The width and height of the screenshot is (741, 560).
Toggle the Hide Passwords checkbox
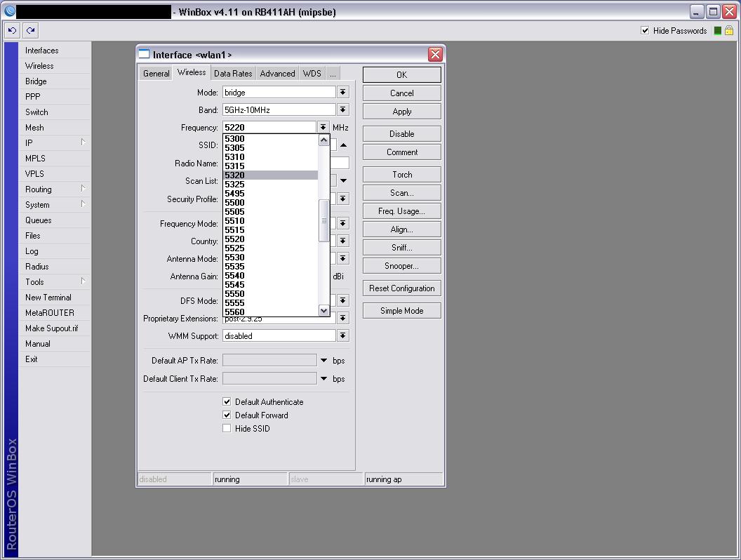(x=645, y=31)
